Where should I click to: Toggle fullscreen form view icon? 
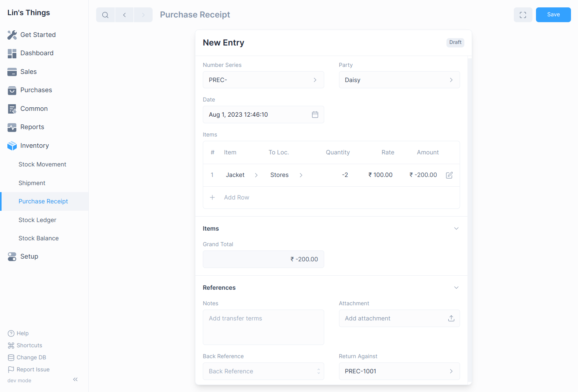523,15
